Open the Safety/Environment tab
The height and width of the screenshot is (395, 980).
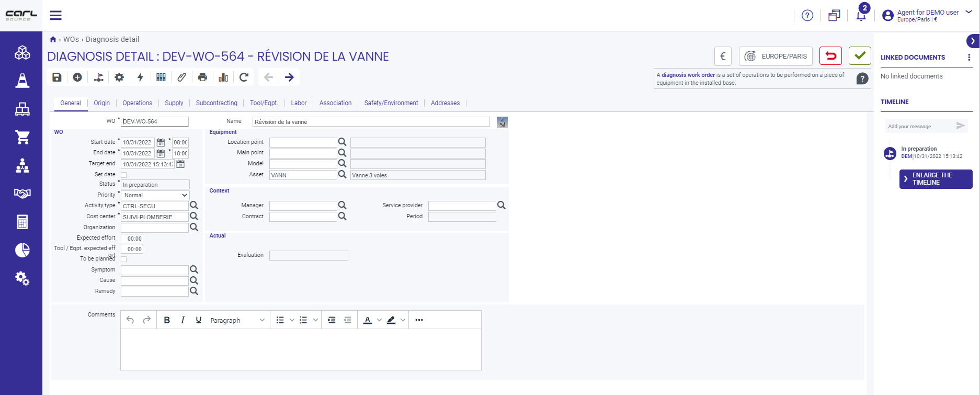point(391,103)
